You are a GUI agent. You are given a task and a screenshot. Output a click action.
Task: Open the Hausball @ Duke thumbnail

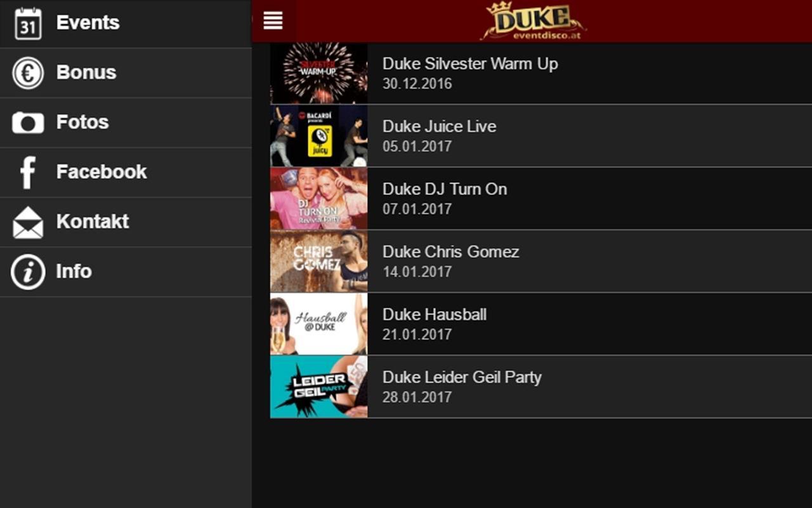coord(319,324)
